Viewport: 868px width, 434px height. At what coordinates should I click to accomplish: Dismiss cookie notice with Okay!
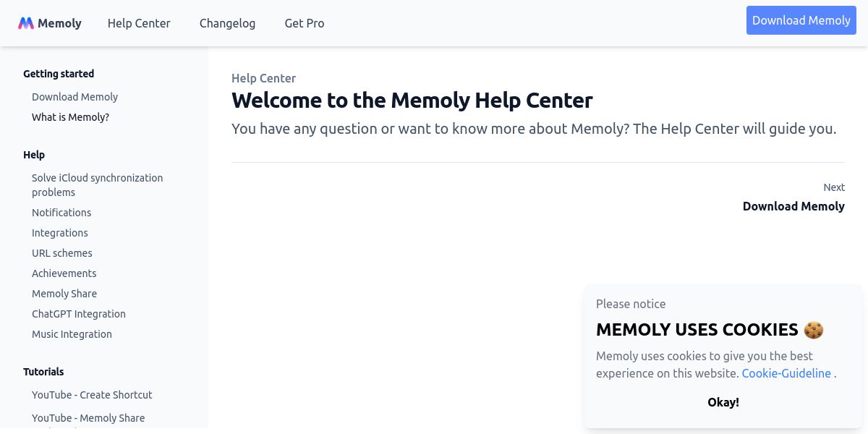[x=723, y=402]
